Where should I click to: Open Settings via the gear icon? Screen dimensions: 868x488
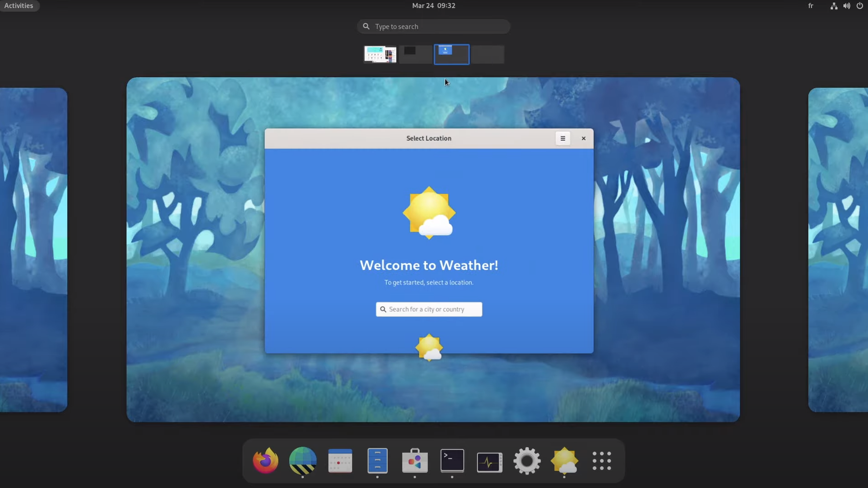(x=526, y=461)
